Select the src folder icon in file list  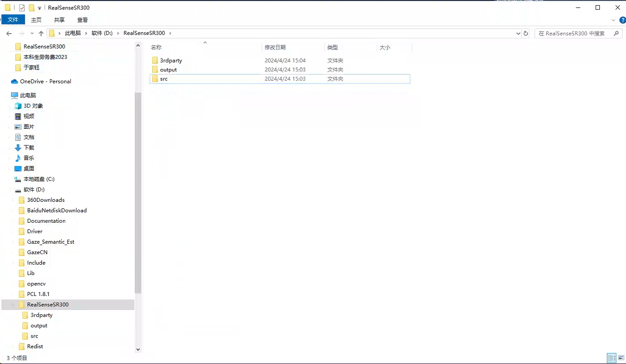155,79
